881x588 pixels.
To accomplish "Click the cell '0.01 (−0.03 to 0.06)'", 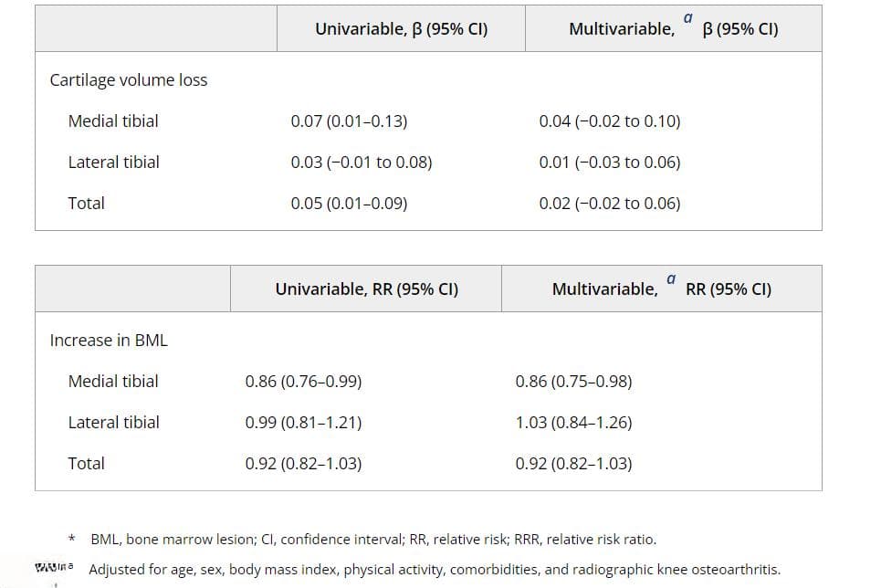I will point(610,163).
